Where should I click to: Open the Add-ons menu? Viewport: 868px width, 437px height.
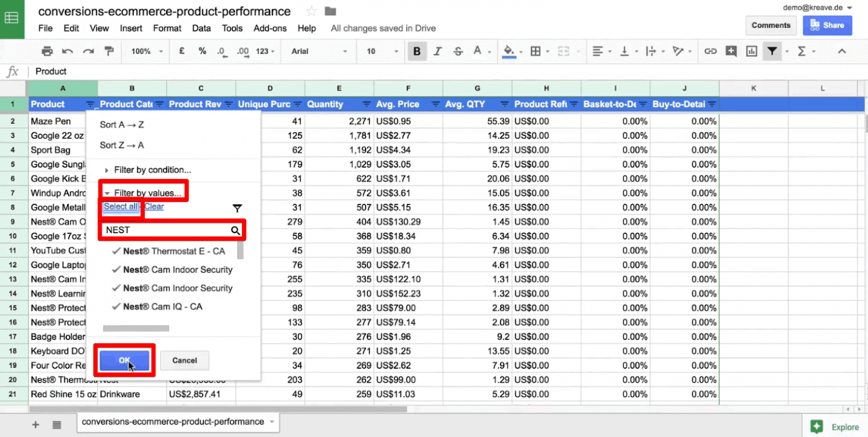point(270,28)
